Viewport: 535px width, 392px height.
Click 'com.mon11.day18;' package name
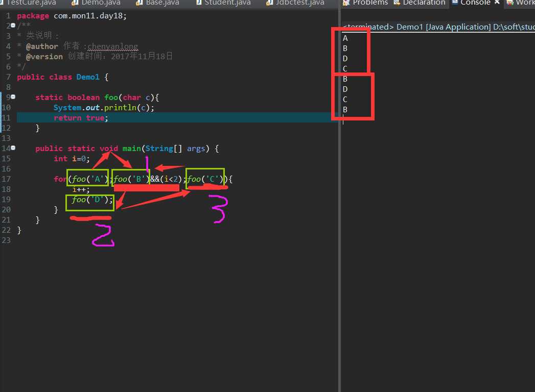point(90,16)
